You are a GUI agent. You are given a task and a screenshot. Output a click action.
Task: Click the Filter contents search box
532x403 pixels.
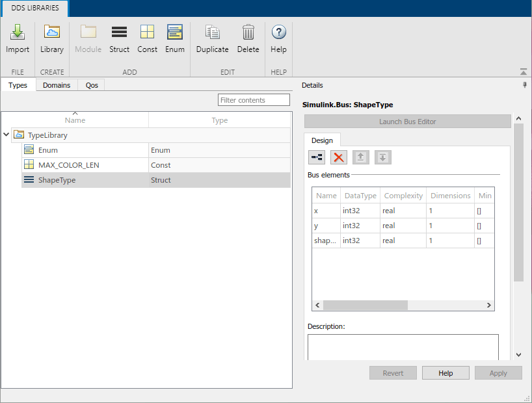coord(254,100)
